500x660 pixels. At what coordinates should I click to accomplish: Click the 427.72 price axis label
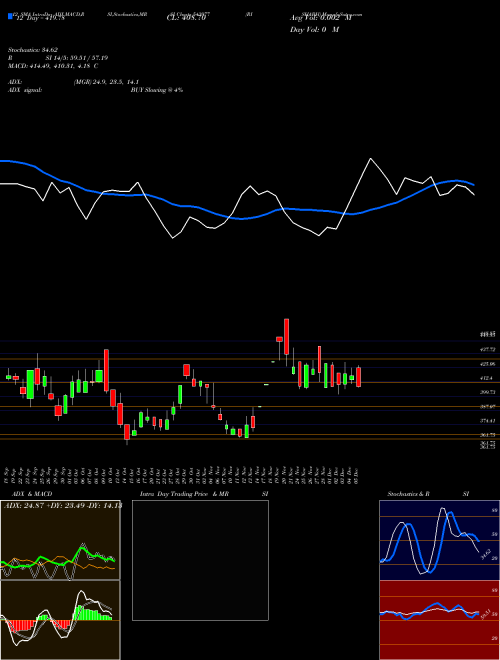click(489, 349)
